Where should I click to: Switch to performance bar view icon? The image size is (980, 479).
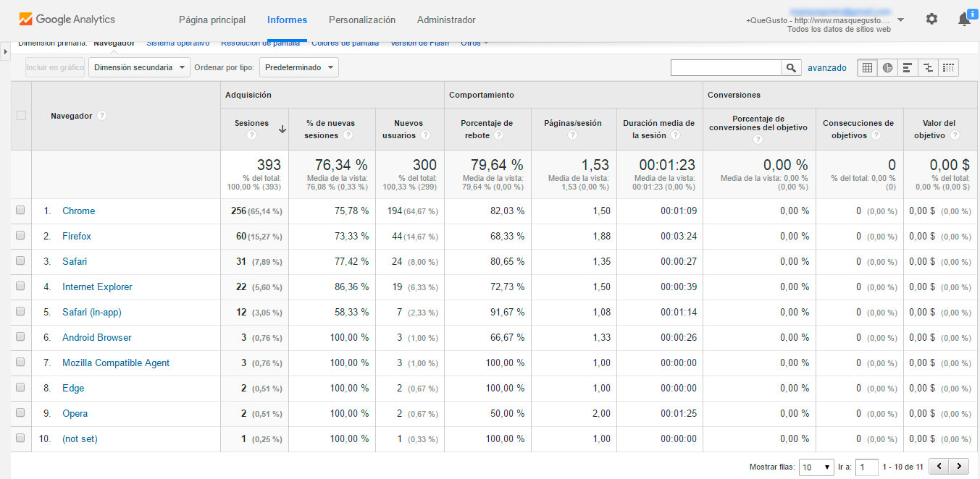(908, 67)
